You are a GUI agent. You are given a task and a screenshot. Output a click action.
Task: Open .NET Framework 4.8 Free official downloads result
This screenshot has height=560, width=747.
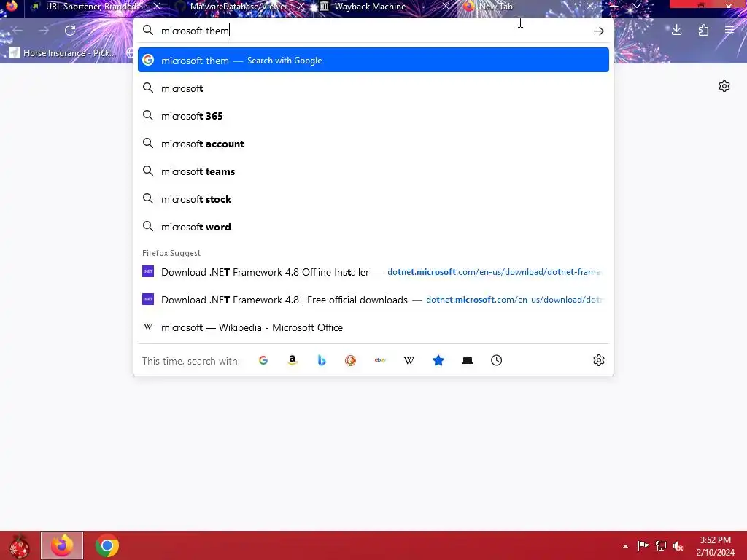(373, 300)
